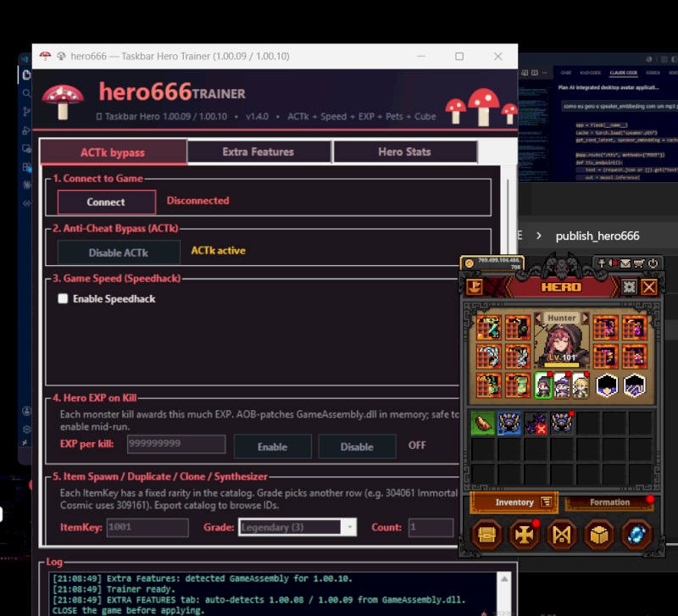
Task: Open the M-shaped banner bottom menu button
Action: pos(561,536)
